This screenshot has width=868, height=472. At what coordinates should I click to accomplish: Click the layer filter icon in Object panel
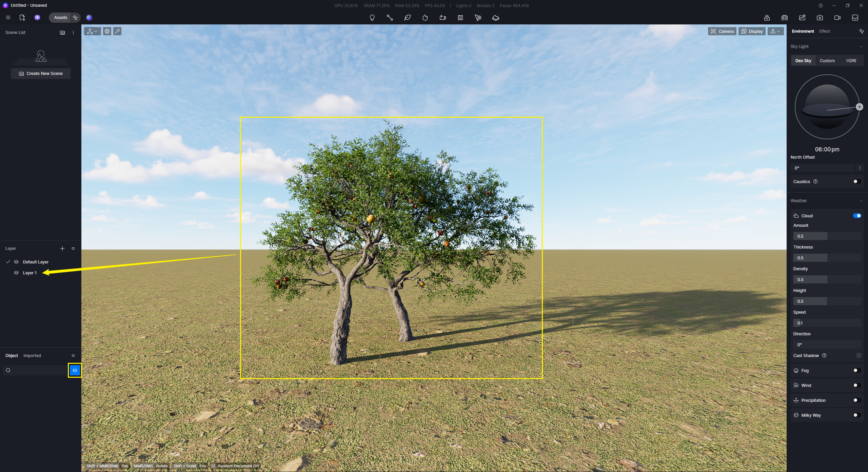(75, 370)
